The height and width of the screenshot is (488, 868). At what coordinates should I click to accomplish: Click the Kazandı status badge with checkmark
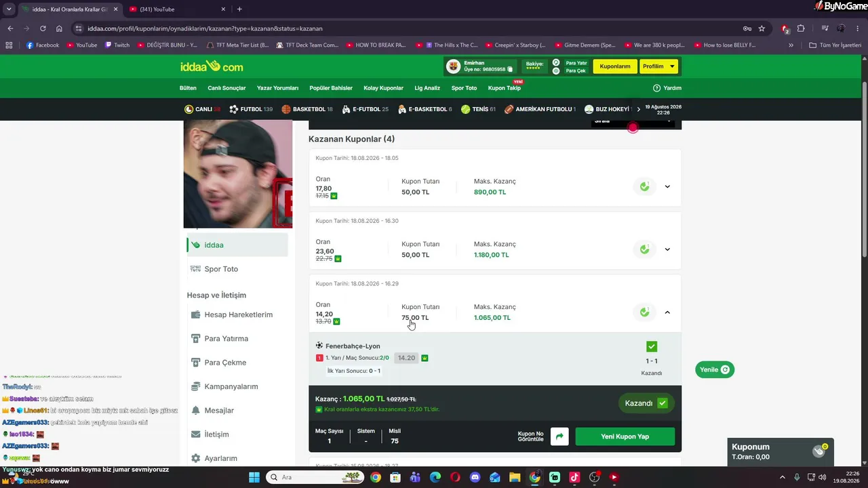point(646,403)
